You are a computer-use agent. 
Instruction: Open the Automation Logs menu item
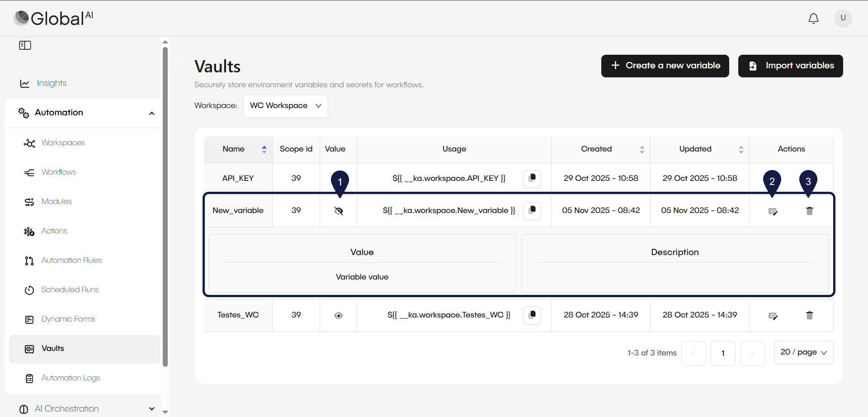pyautogui.click(x=71, y=378)
